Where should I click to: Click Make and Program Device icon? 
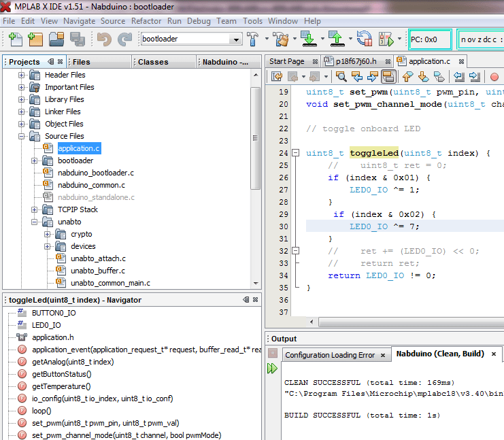click(x=309, y=39)
